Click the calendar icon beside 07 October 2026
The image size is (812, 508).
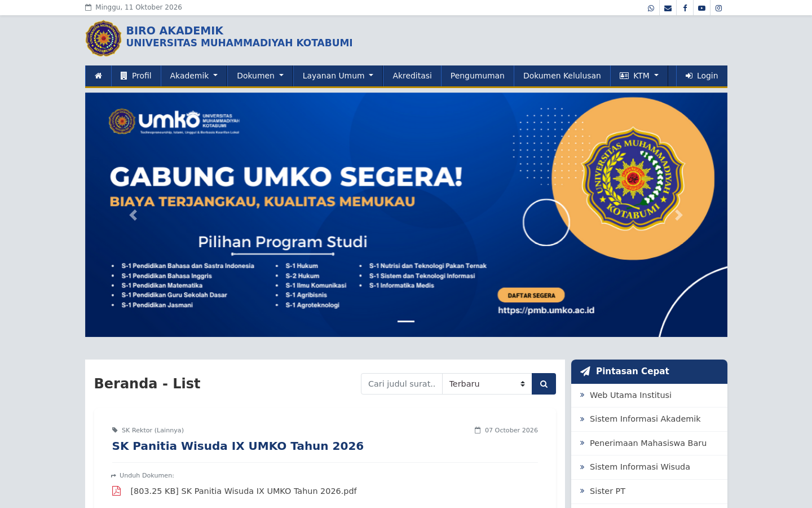[478, 430]
